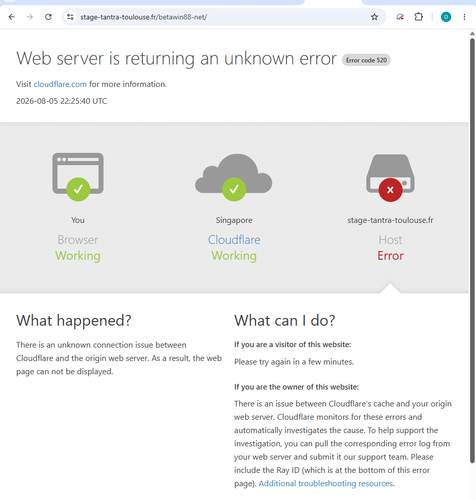
Task: Click 'Please try again in a few minutes'
Action: pyautogui.click(x=294, y=362)
